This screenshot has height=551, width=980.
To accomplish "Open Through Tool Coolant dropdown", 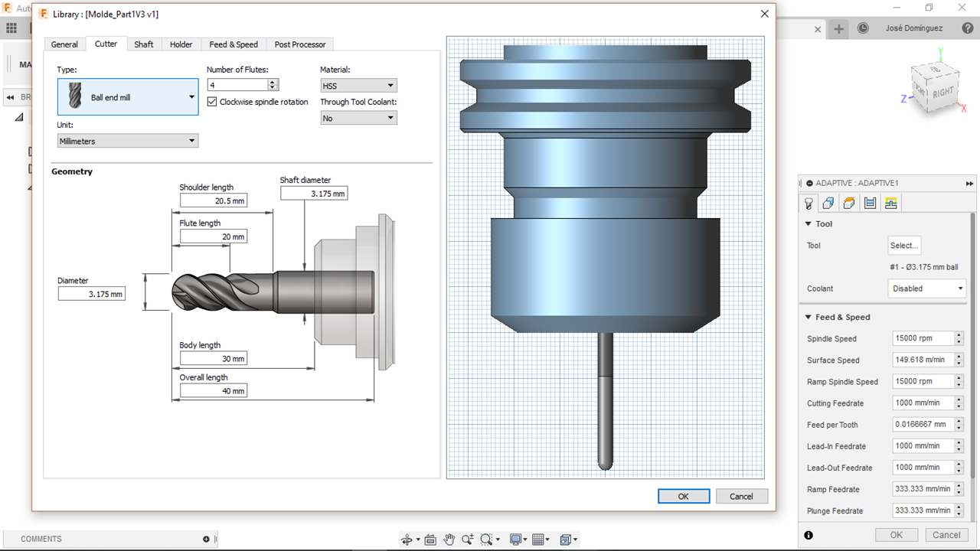I will (358, 118).
